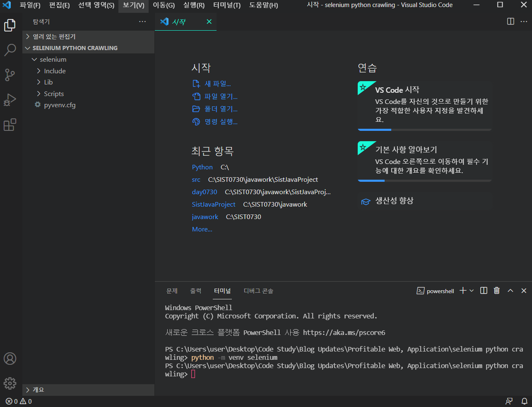Image resolution: width=532 pixels, height=407 pixels.
Task: Open the 실행(R) menu
Action: (194, 5)
